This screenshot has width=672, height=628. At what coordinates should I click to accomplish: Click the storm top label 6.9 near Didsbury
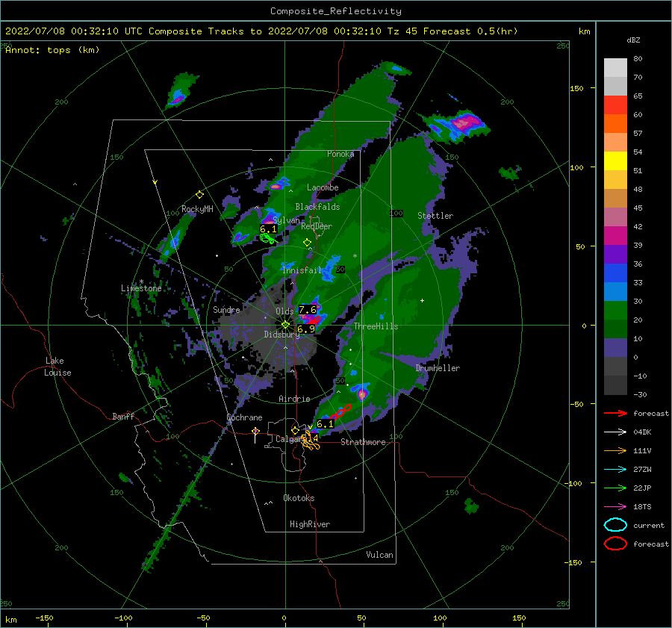[306, 329]
